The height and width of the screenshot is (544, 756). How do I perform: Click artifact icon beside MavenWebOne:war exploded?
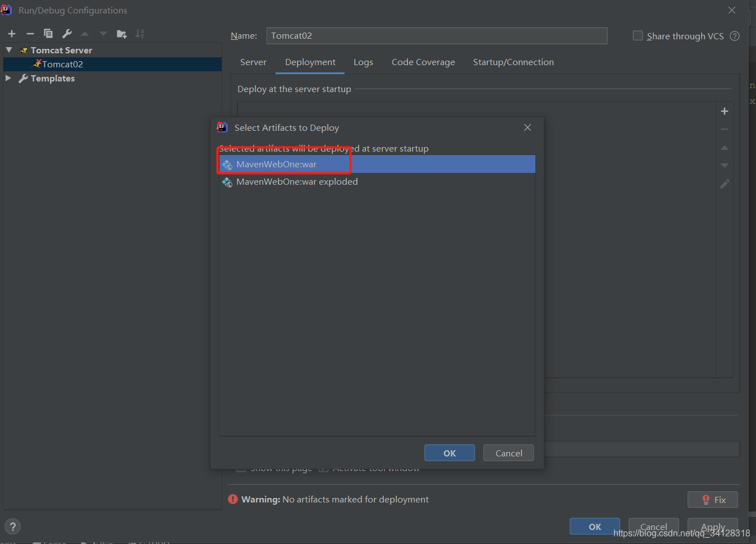[227, 182]
